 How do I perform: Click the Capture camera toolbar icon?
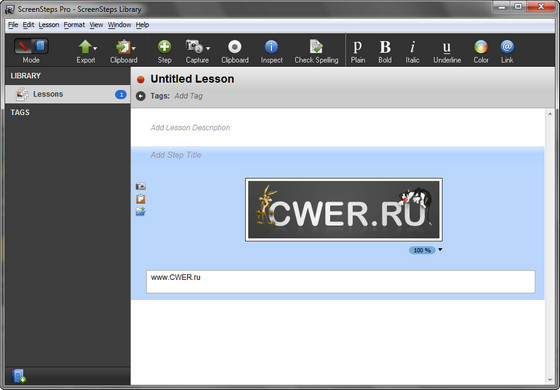(194, 47)
